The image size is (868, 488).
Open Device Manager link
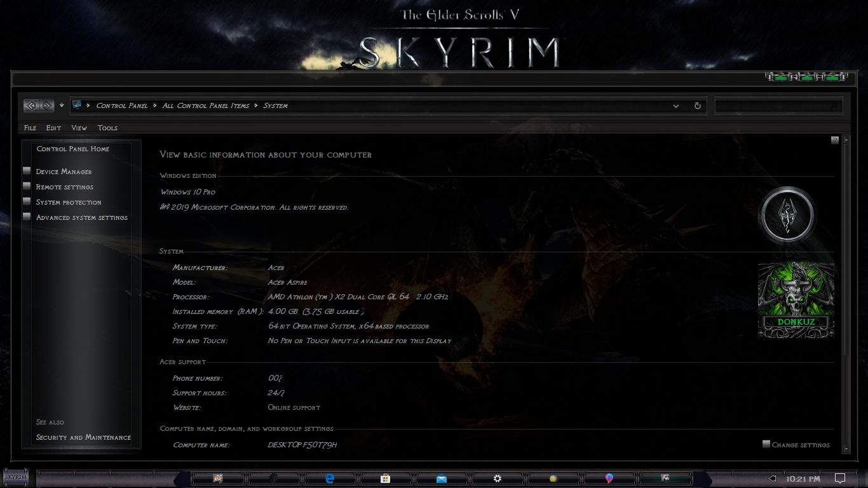[64, 172]
